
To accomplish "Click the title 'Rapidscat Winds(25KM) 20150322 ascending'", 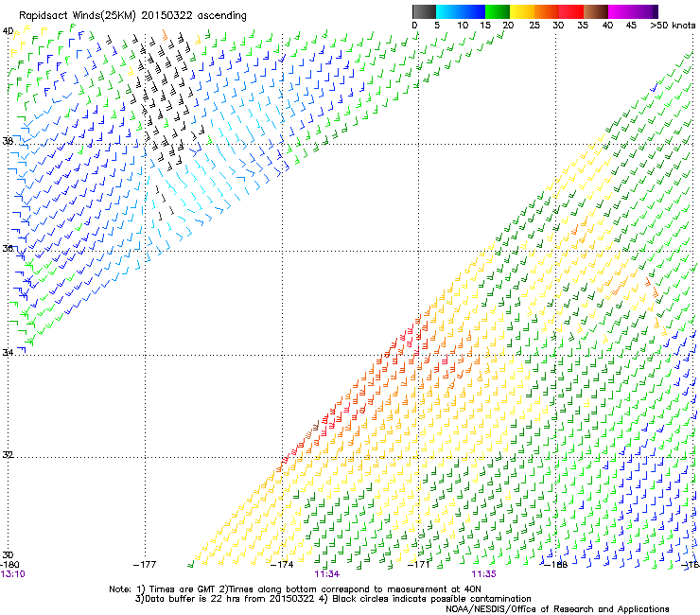I will click(x=132, y=16).
